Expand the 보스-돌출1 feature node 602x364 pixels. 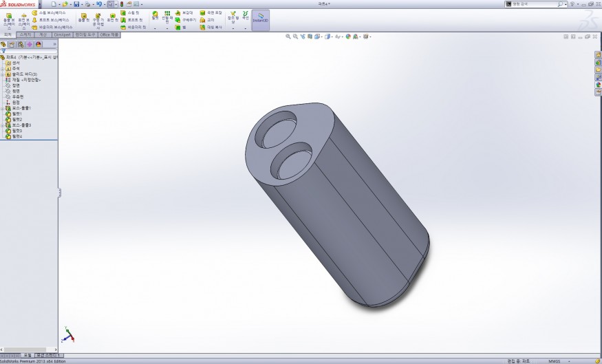coord(3,108)
